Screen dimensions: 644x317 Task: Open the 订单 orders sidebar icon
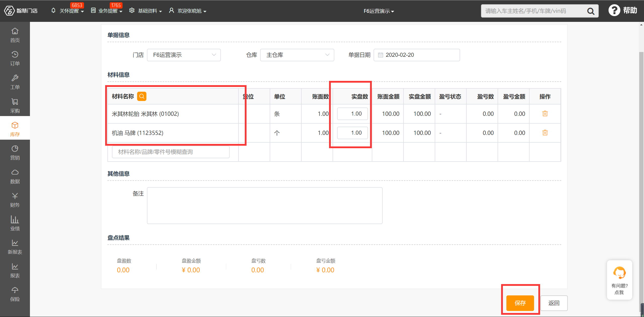pyautogui.click(x=15, y=59)
